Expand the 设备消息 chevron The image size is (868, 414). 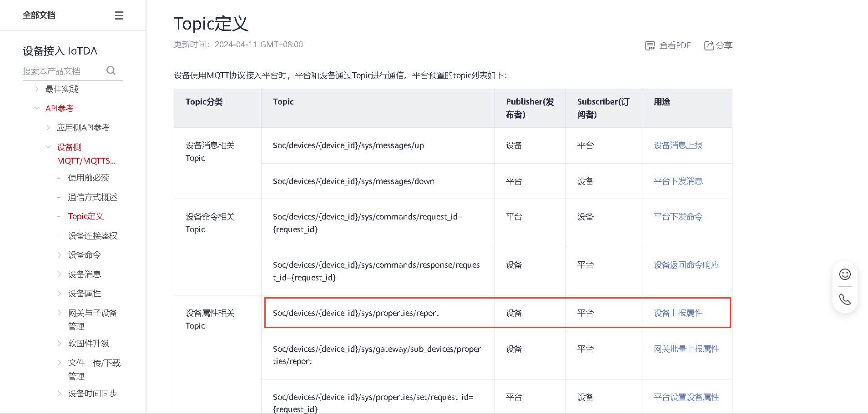(x=60, y=274)
